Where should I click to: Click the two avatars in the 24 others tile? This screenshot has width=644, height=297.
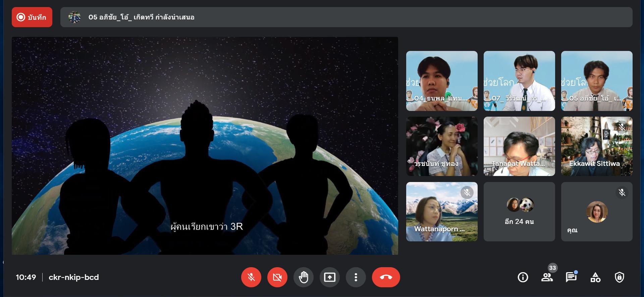(520, 204)
